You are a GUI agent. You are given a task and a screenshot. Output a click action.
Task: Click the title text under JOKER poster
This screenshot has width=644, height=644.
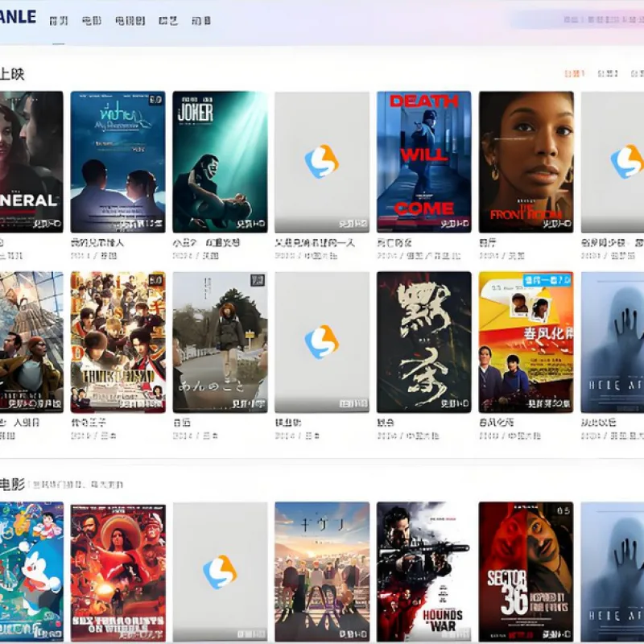[206, 243]
